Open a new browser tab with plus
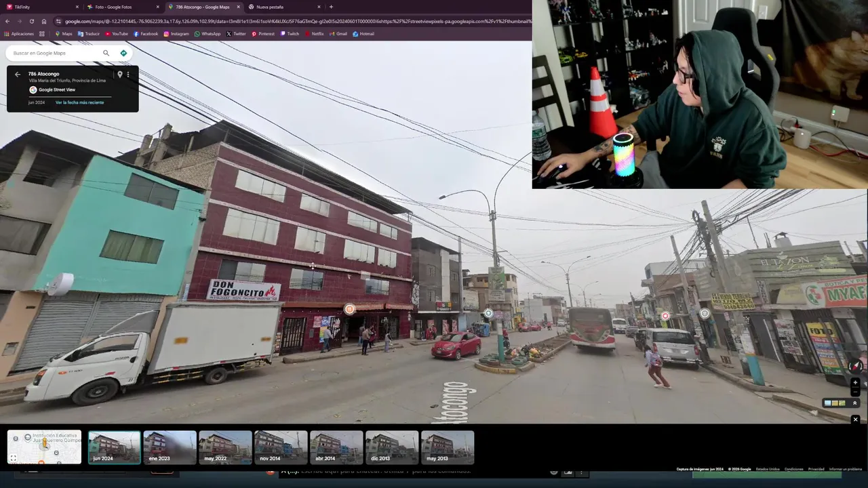 pos(331,7)
